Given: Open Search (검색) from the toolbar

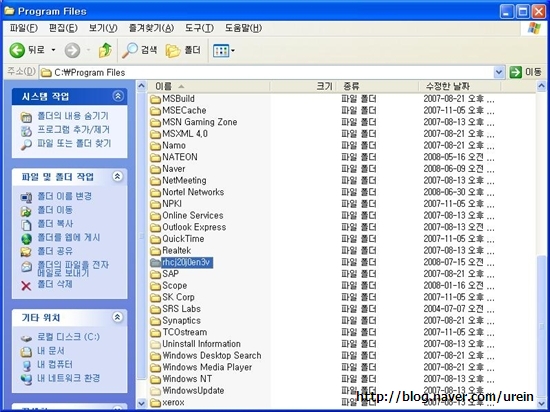Looking at the screenshot, I should 139,50.
